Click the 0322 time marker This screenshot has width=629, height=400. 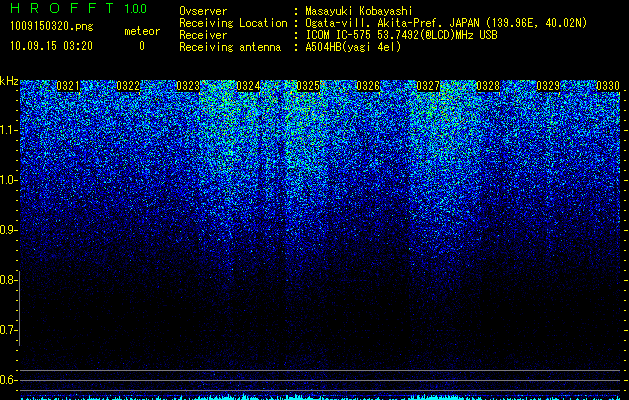click(128, 86)
